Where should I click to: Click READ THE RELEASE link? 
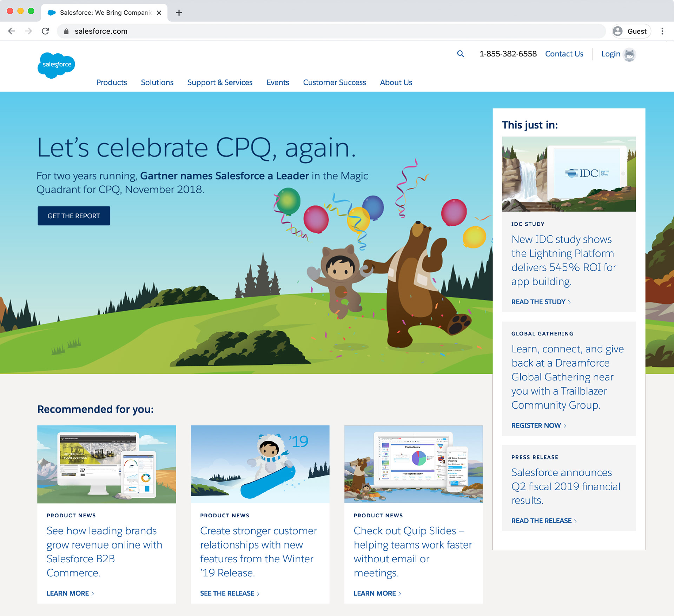544,521
